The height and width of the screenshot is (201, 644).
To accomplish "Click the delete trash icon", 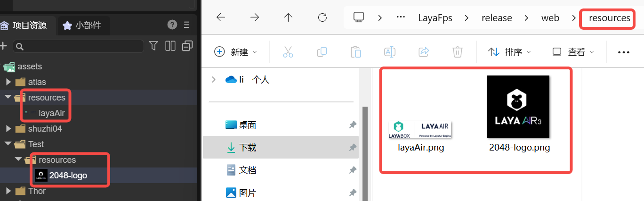I will pyautogui.click(x=457, y=52).
